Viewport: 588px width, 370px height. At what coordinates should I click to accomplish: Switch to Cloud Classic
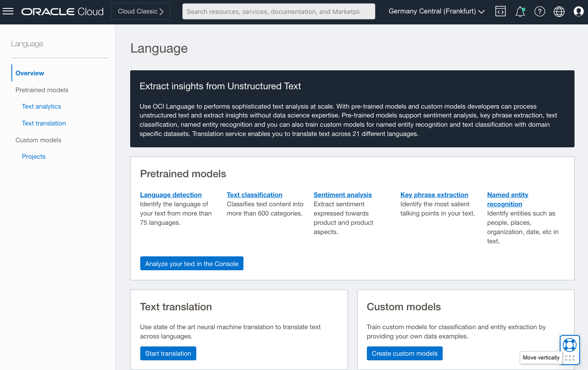click(141, 11)
